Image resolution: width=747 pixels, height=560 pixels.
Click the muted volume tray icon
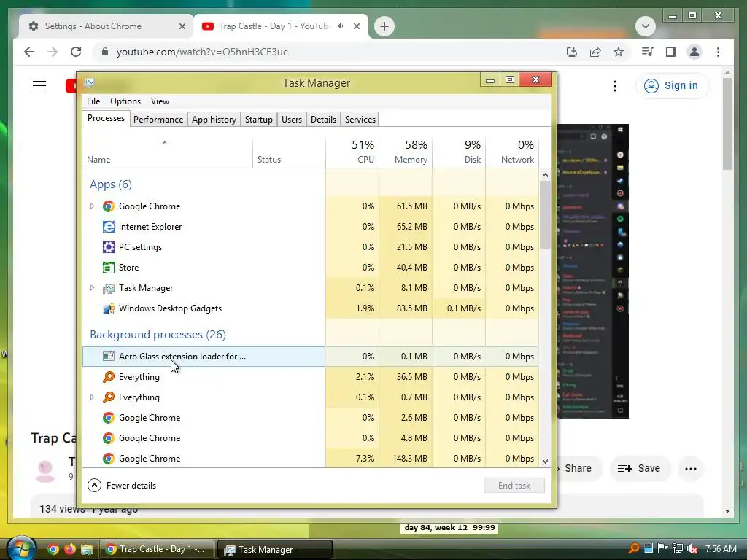pyautogui.click(x=692, y=549)
